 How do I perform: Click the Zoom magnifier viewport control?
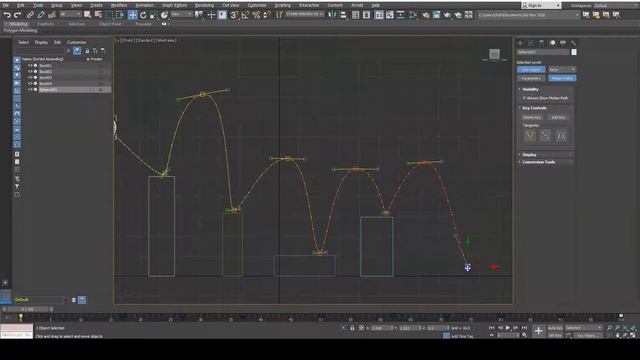point(609,328)
